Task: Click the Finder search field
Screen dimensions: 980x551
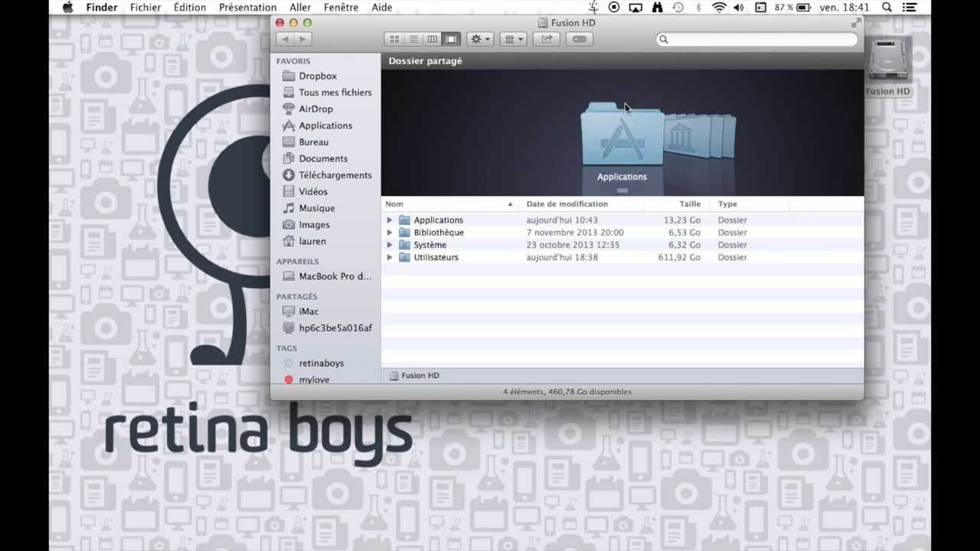Action: (756, 39)
